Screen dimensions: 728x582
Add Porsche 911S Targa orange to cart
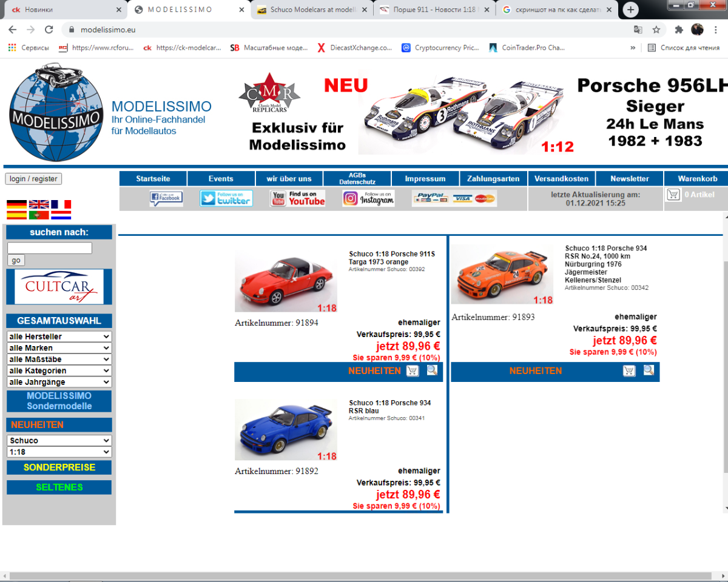413,370
